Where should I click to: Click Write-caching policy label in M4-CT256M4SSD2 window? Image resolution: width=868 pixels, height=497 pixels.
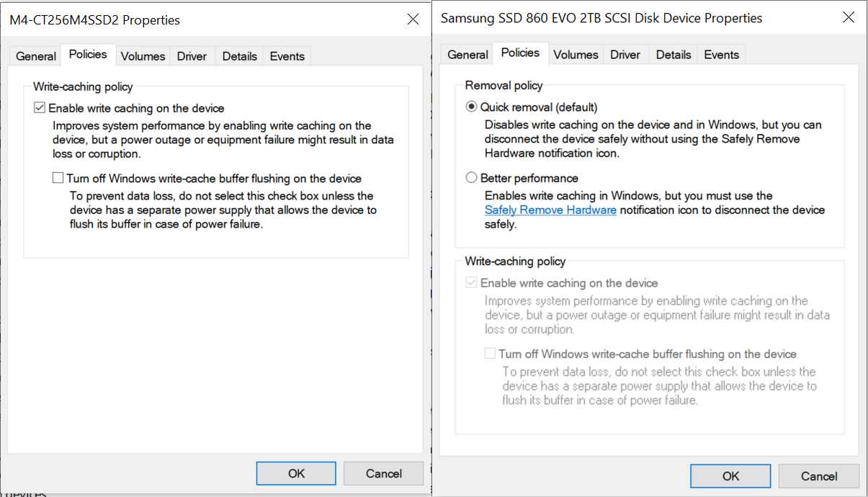tap(83, 87)
